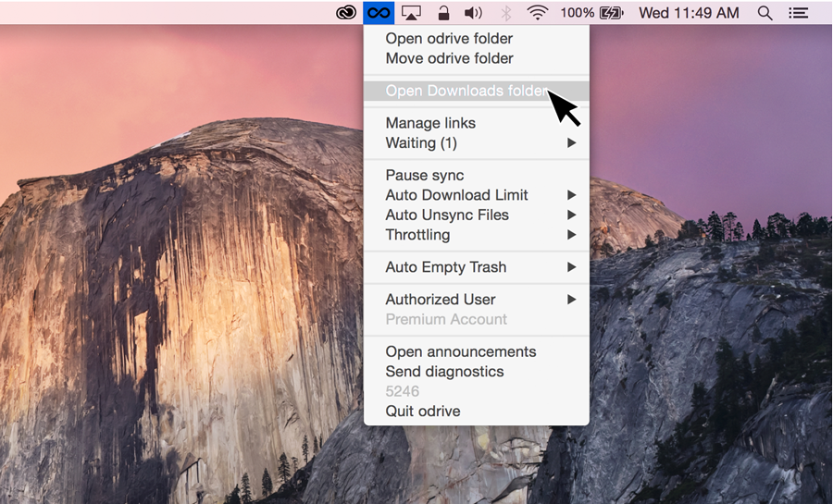This screenshot has width=833, height=504.
Task: Expand the Throttling submenu
Action: (x=477, y=235)
